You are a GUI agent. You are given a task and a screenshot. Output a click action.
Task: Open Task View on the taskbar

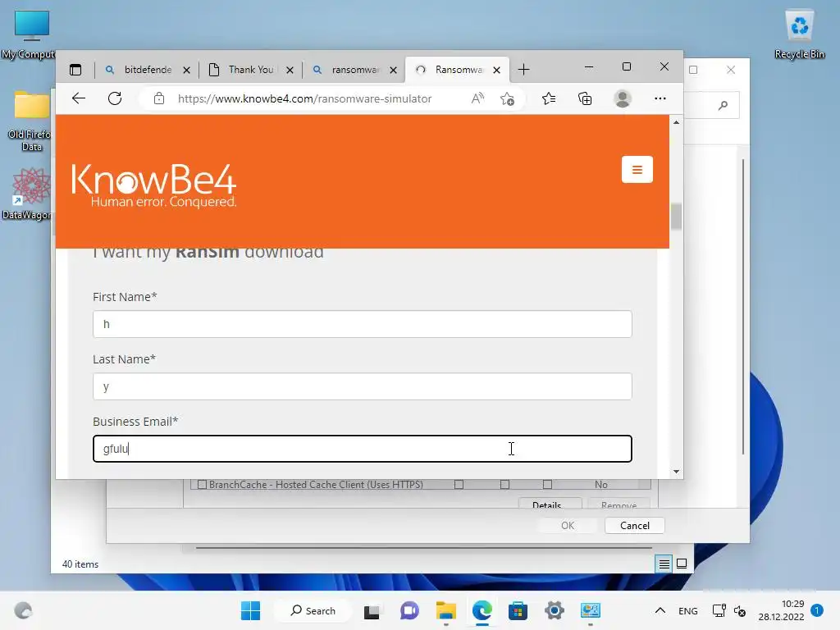[372, 611]
